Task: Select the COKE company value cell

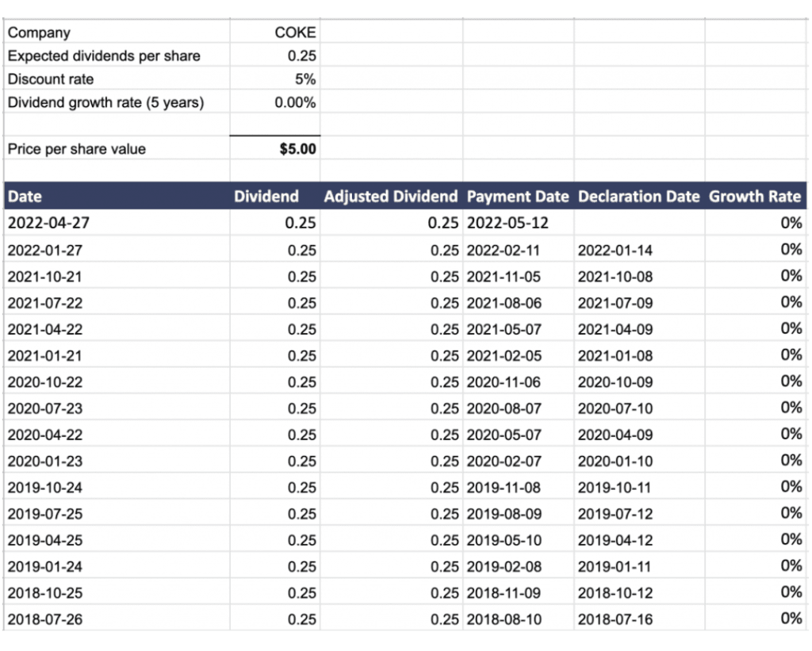Action: pos(294,33)
